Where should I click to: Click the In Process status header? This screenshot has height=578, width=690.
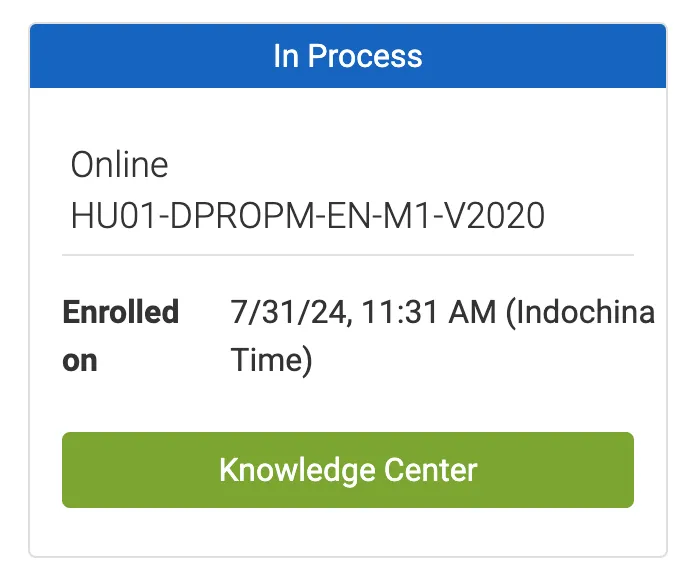click(348, 56)
